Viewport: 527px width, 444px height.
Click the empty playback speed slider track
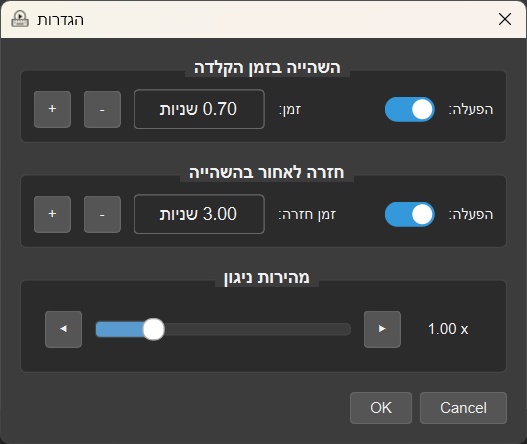click(x=257, y=329)
